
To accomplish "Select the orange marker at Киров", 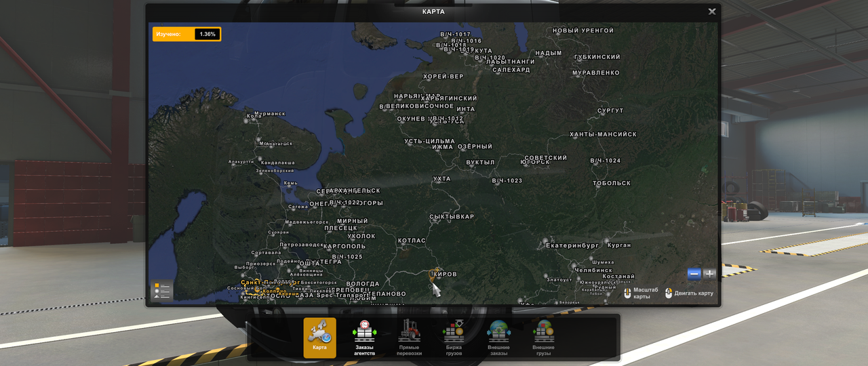I will (432, 274).
